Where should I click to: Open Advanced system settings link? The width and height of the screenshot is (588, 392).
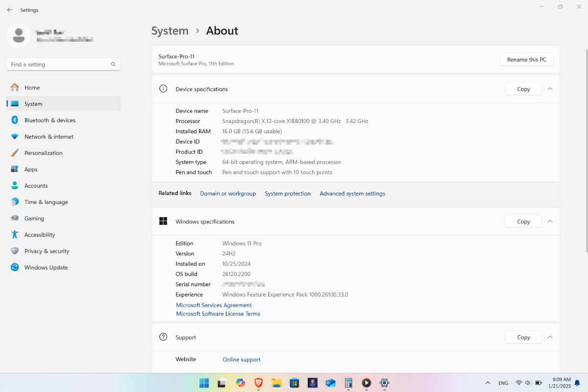point(352,194)
